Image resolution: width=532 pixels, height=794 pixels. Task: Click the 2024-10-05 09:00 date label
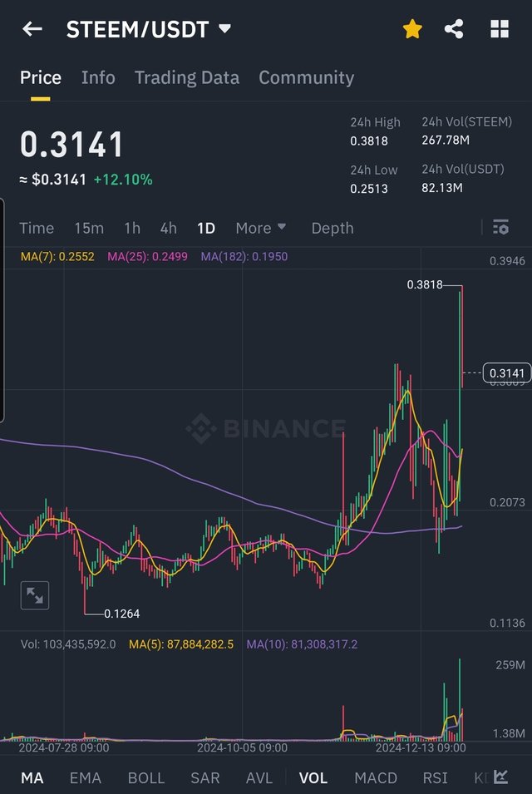[x=242, y=747]
